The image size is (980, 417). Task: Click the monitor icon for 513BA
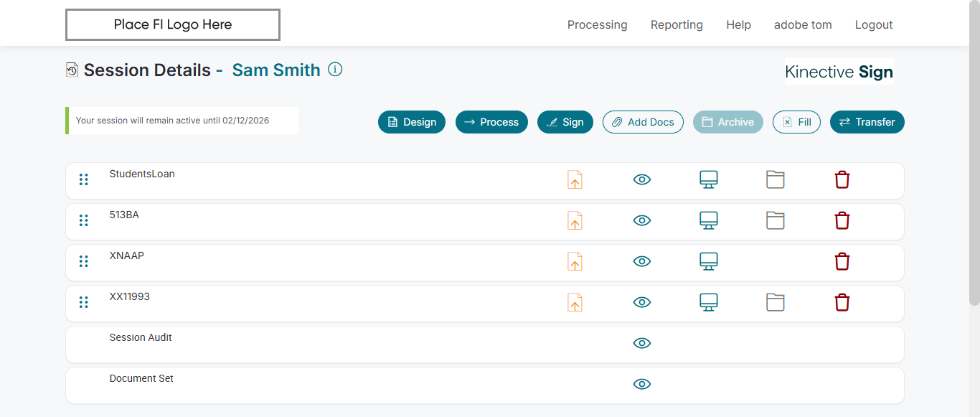point(709,220)
